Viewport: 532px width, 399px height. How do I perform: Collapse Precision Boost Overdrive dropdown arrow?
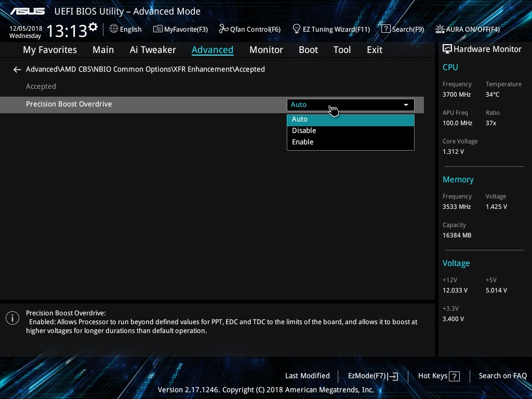406,105
